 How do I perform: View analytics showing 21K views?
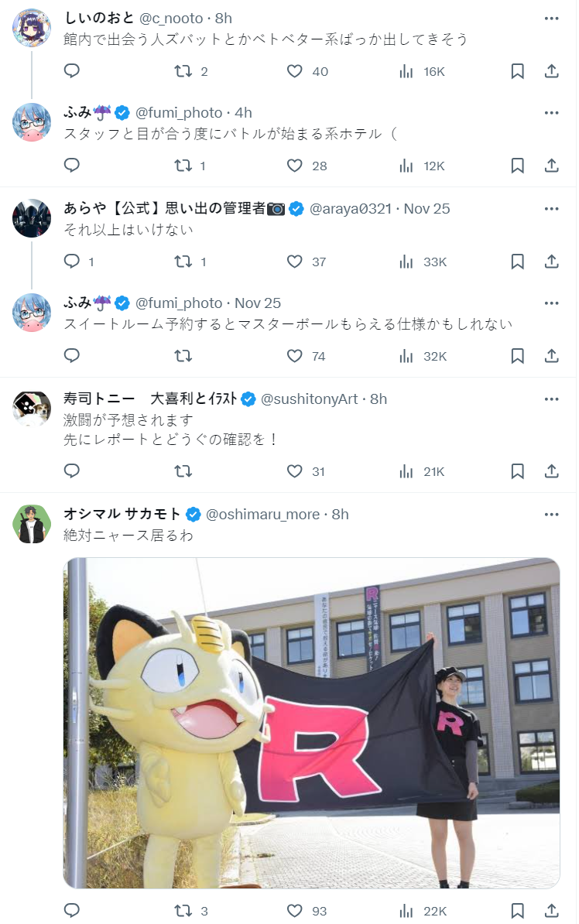click(422, 471)
